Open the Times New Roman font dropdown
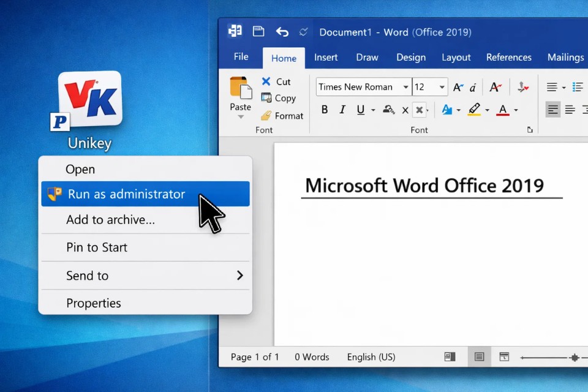The width and height of the screenshot is (588, 392). click(405, 87)
